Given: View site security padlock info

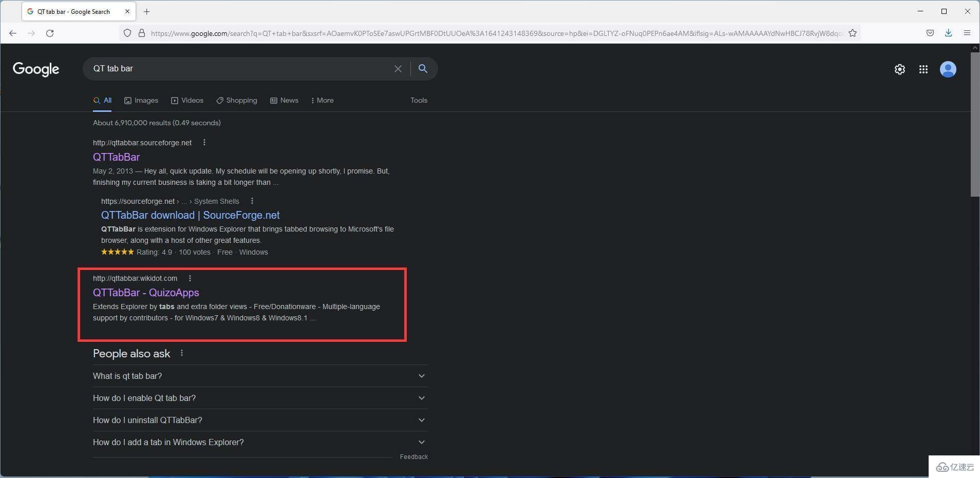Looking at the screenshot, I should (142, 33).
